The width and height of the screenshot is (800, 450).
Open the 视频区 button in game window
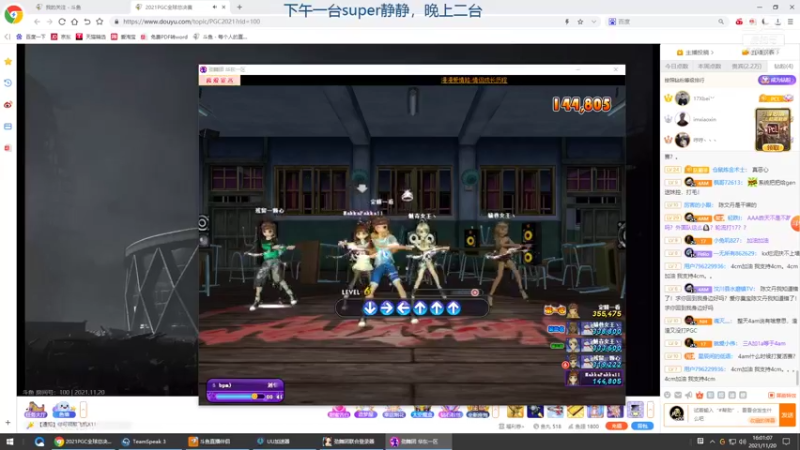point(219,80)
